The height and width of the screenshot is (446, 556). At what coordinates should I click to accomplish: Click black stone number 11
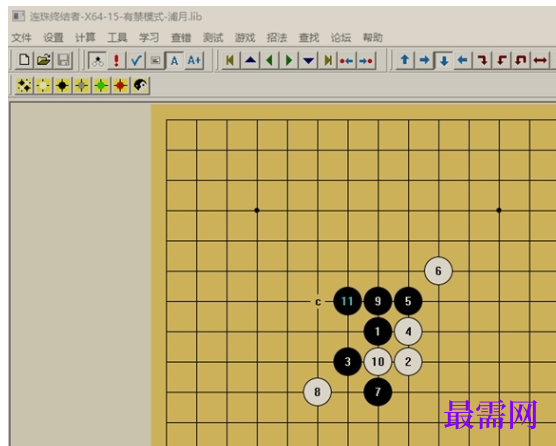[348, 301]
